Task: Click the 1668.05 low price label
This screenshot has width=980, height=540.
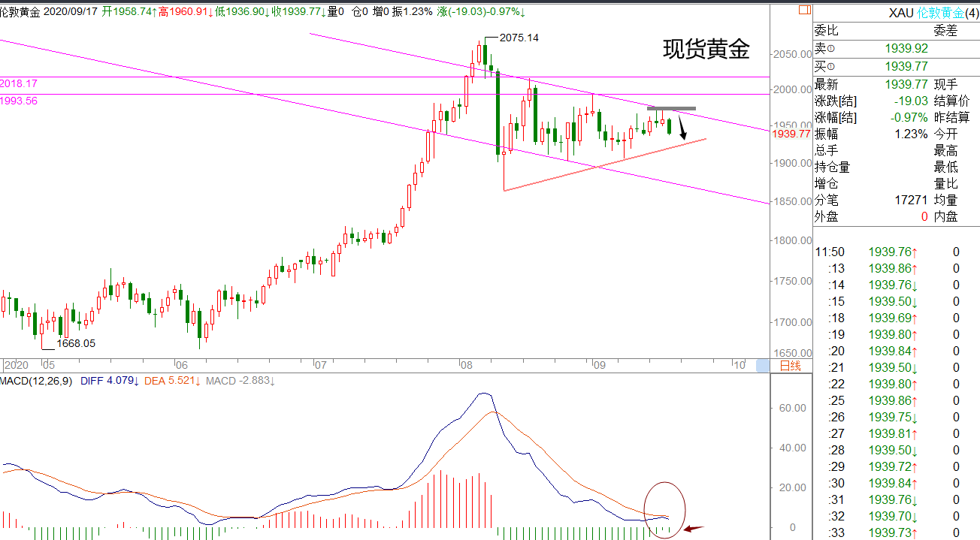Action: [77, 343]
